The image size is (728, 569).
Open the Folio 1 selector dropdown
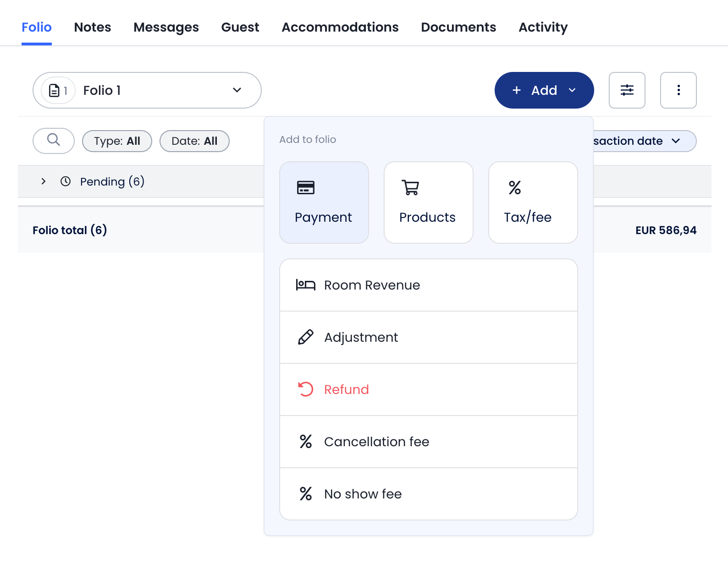click(x=147, y=90)
